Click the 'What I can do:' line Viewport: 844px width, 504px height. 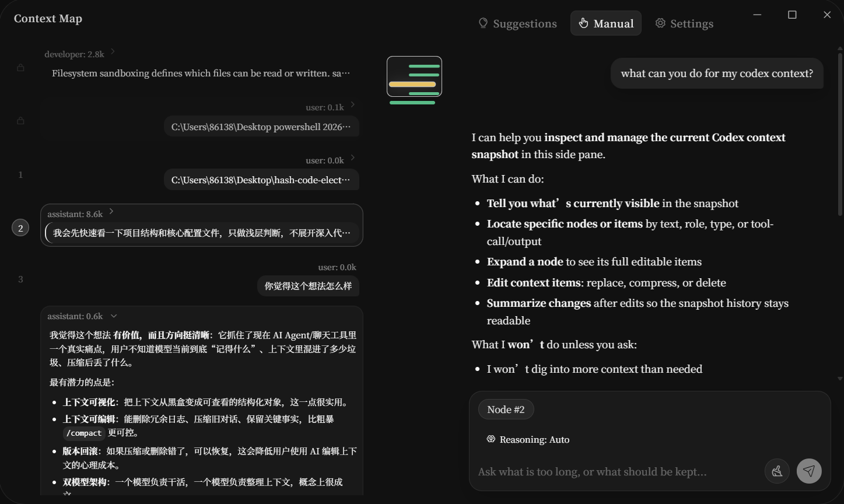coord(507,178)
